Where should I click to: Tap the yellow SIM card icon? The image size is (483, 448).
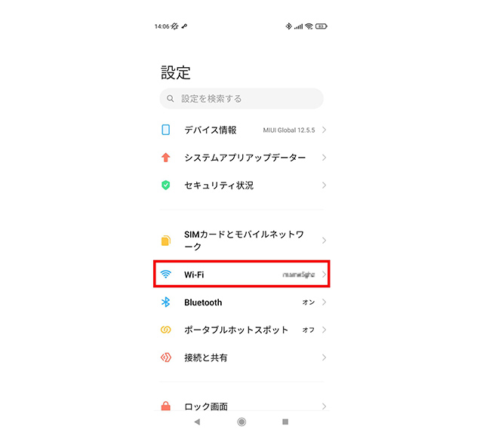pos(166,241)
